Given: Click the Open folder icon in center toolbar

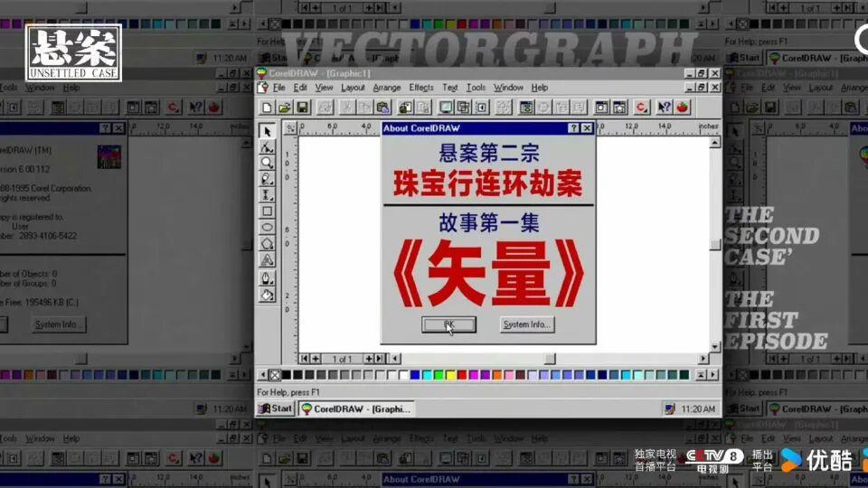Looking at the screenshot, I should (x=285, y=108).
